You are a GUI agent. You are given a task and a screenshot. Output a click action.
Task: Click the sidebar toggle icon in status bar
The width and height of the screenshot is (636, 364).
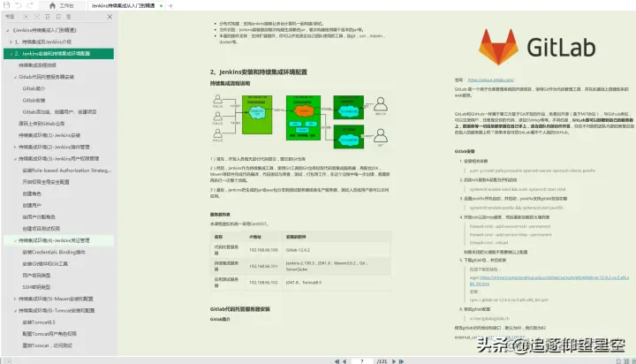[x=8, y=360]
